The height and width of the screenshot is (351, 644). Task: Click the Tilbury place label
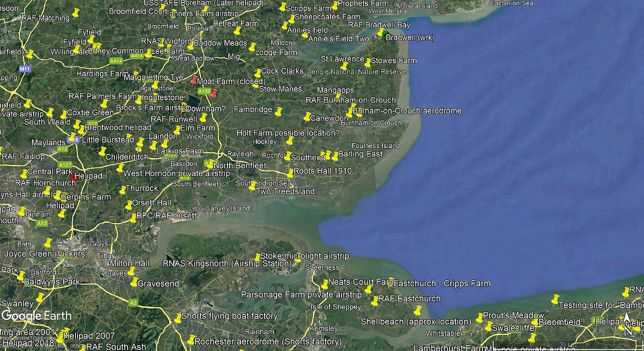pos(107,255)
